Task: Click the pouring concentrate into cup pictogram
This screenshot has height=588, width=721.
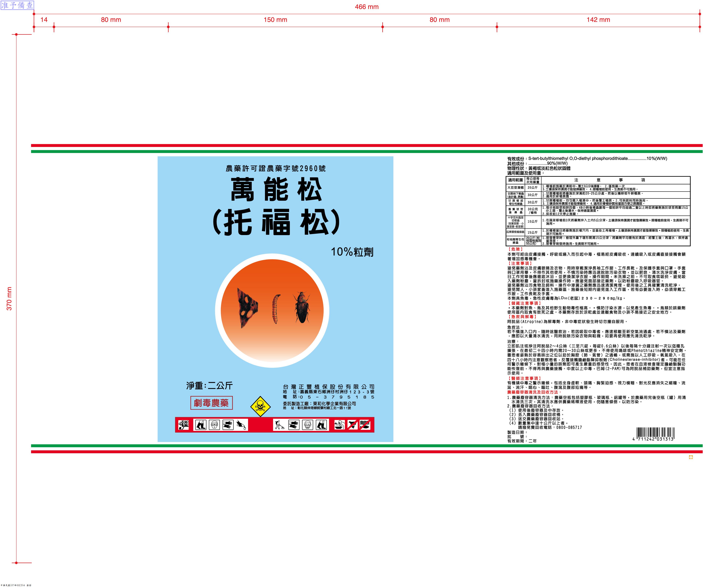Action: point(241,425)
